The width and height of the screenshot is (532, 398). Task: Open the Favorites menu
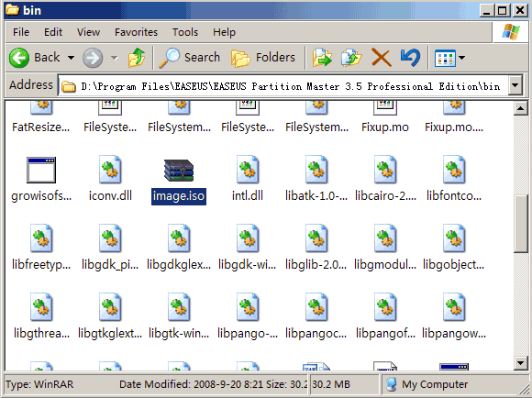(x=136, y=32)
